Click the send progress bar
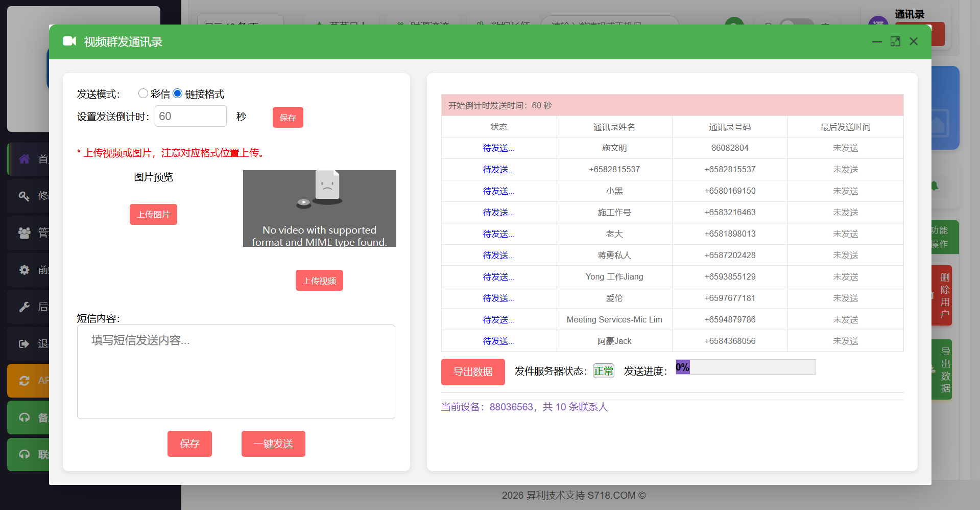Viewport: 980px width, 510px height. click(745, 367)
